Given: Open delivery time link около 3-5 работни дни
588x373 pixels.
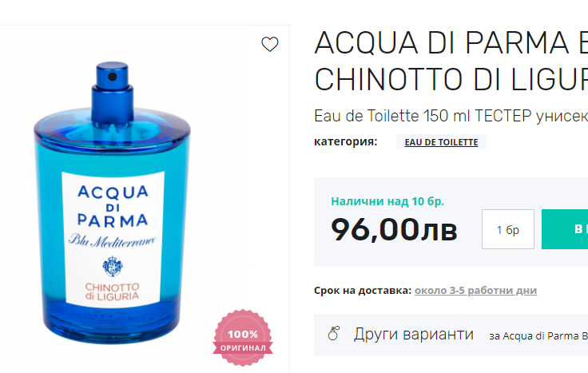Looking at the screenshot, I should tap(475, 291).
